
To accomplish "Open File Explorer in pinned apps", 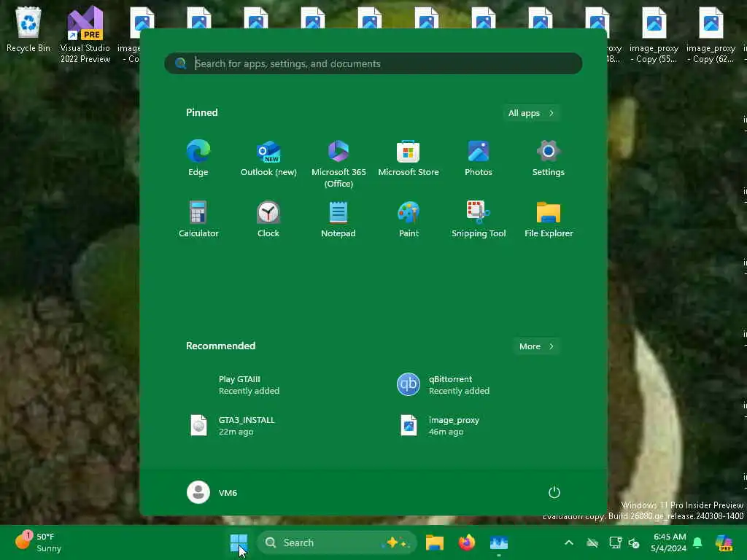I will (x=549, y=219).
